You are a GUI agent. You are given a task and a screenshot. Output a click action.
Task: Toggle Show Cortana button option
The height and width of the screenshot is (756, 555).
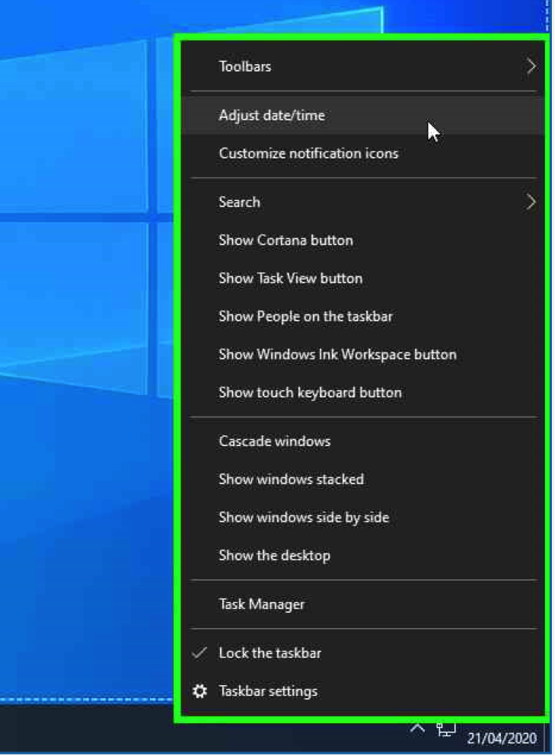coord(285,241)
